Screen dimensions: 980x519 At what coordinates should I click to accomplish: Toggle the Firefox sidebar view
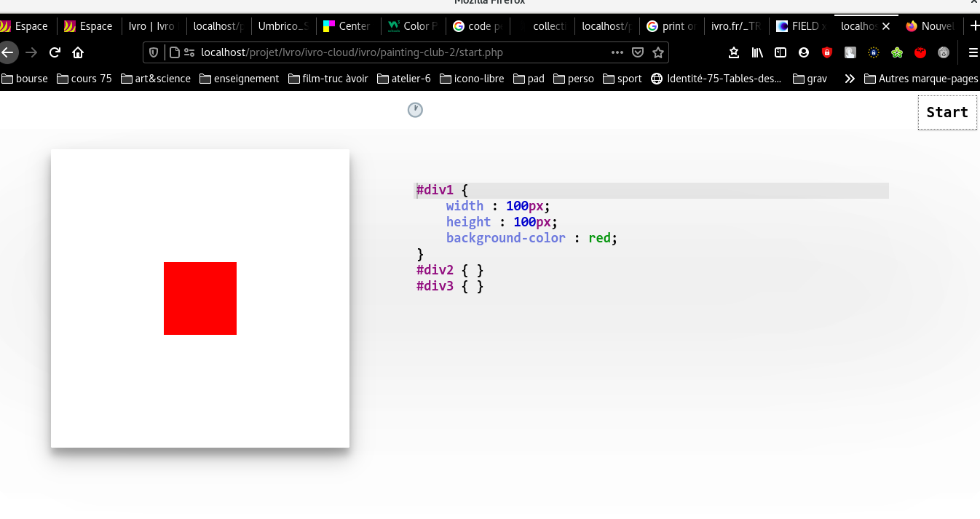point(781,52)
